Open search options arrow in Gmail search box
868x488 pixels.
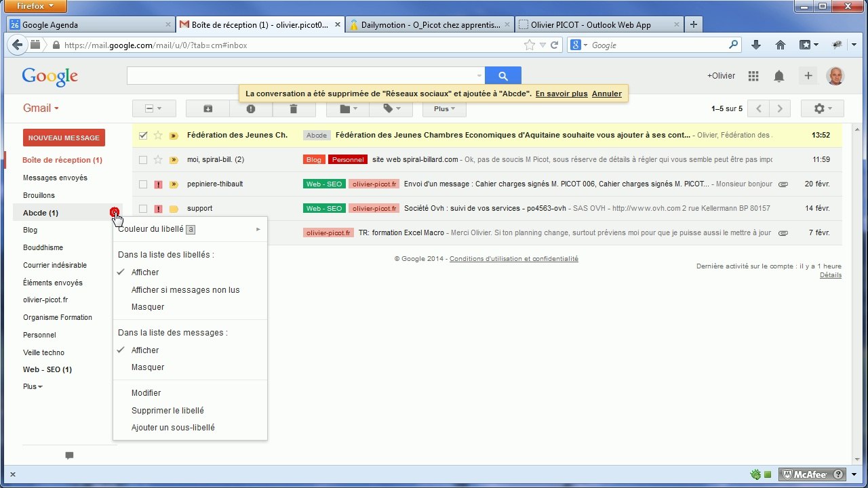click(479, 76)
